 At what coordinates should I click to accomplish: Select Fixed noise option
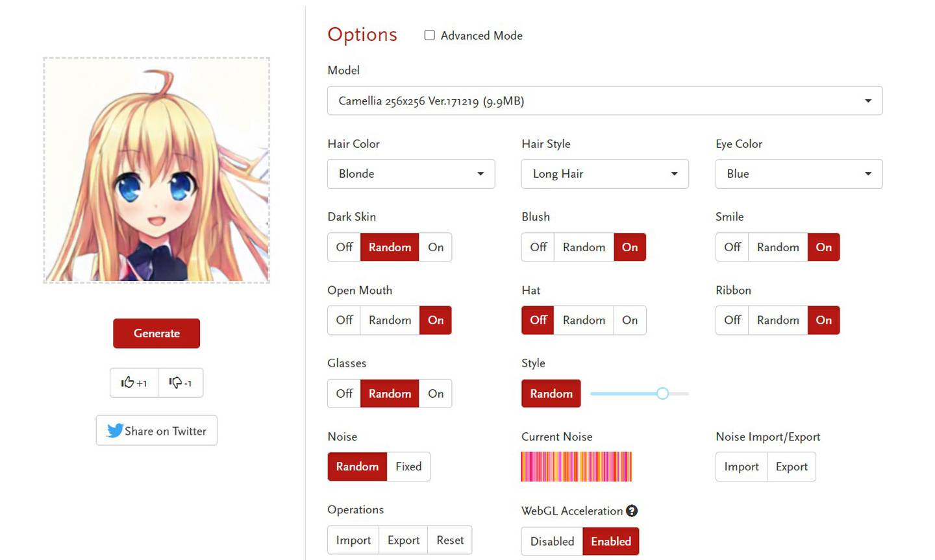pos(408,467)
